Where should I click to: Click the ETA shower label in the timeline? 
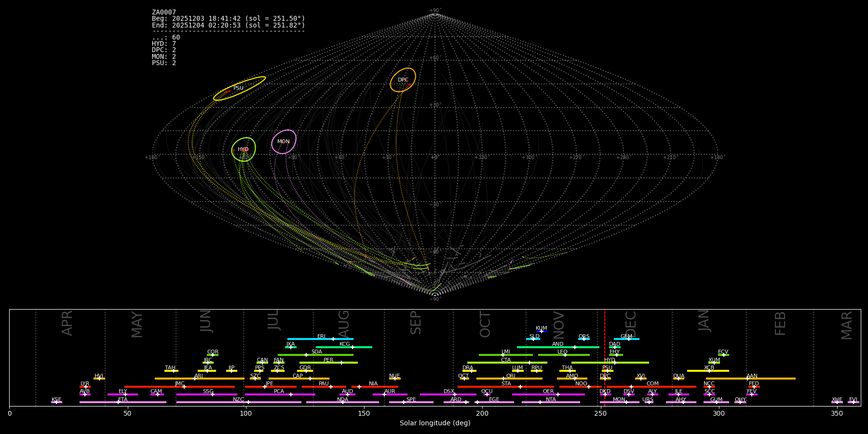point(123,400)
